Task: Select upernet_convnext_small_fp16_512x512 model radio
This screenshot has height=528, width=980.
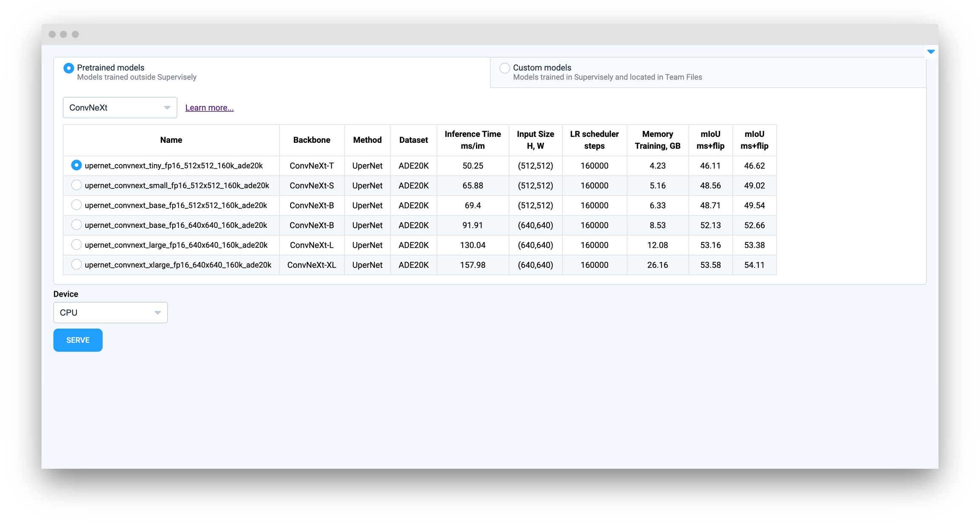Action: (76, 185)
